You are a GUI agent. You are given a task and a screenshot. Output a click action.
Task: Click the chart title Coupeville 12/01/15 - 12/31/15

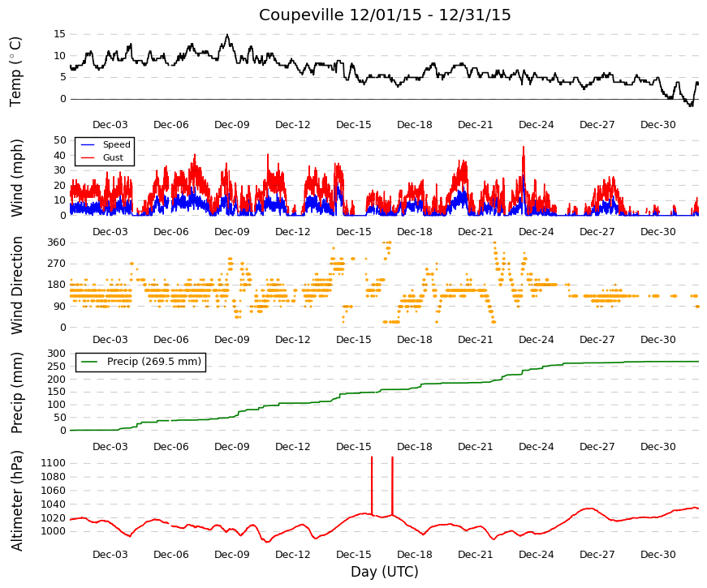[385, 15]
